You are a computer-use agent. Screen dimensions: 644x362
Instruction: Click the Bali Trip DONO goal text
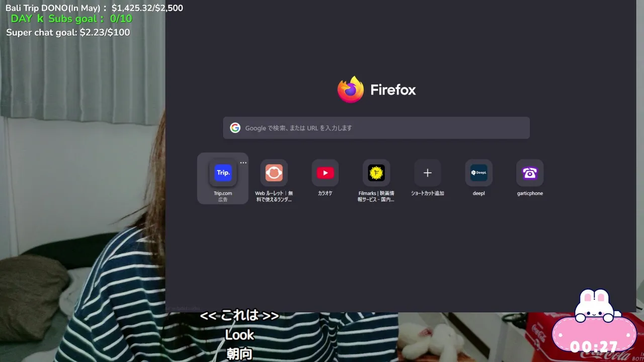click(94, 8)
